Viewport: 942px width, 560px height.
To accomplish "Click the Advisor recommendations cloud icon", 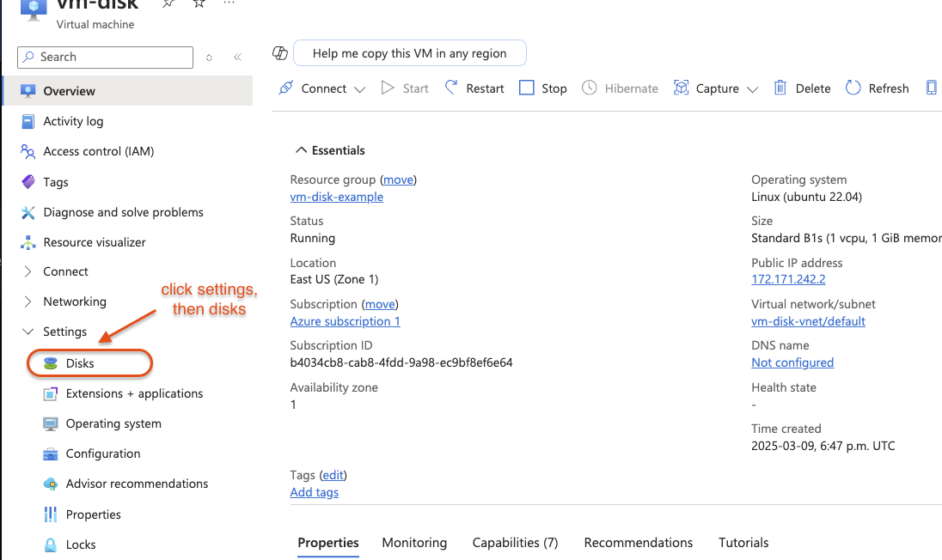I will click(x=51, y=484).
